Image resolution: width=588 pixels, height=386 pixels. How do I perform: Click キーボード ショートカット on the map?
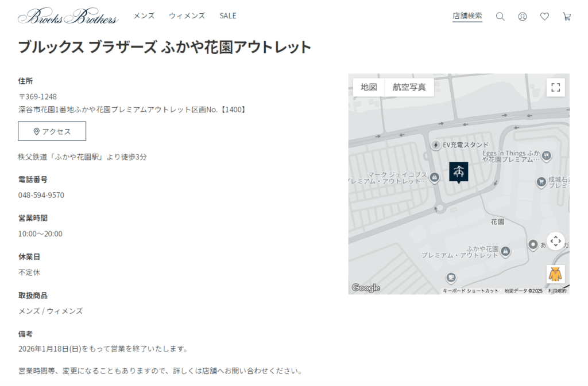(x=470, y=291)
